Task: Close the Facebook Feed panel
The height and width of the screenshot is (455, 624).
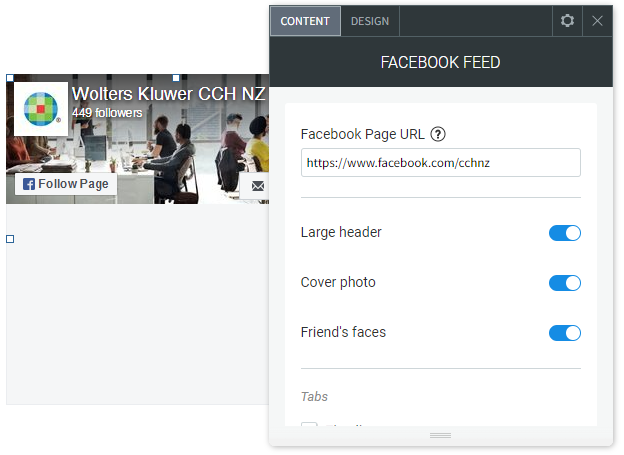Action: (597, 21)
